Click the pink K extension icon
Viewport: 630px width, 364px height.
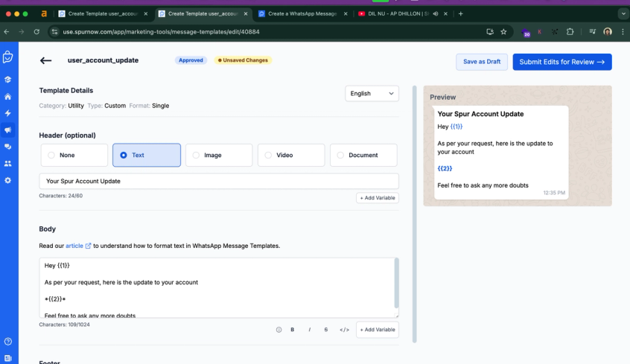540,32
